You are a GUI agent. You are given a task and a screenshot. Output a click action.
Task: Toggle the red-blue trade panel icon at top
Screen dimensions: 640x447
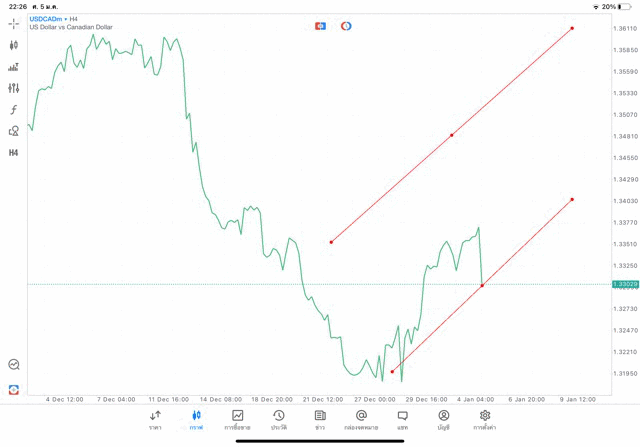click(320, 26)
